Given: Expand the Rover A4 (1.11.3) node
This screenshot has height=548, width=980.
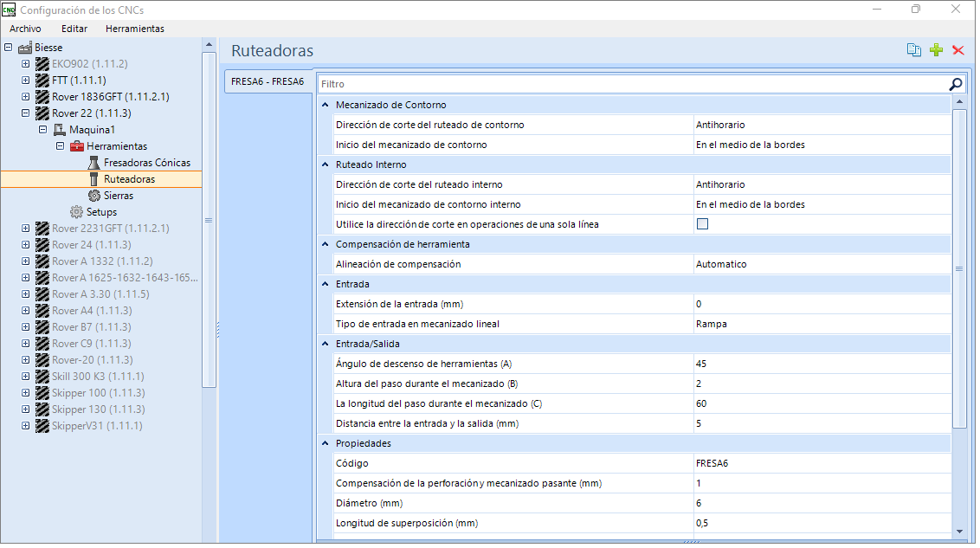Looking at the screenshot, I should click(26, 311).
